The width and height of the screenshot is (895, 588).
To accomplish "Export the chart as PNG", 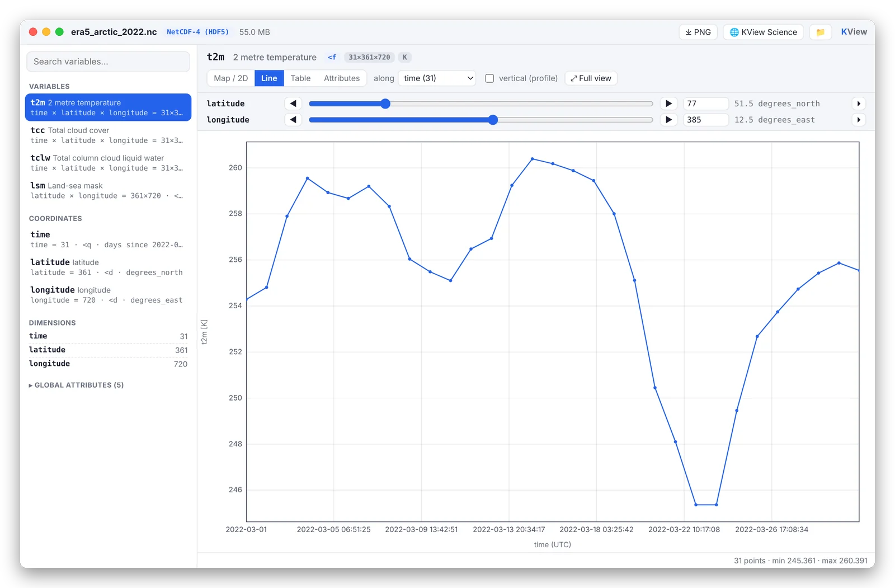I will coord(698,32).
